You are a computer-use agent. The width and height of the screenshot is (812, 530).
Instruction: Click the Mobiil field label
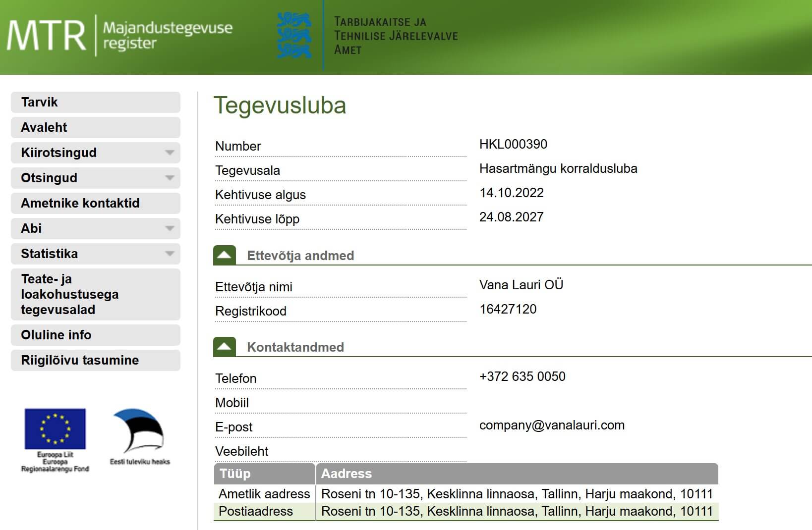232,403
